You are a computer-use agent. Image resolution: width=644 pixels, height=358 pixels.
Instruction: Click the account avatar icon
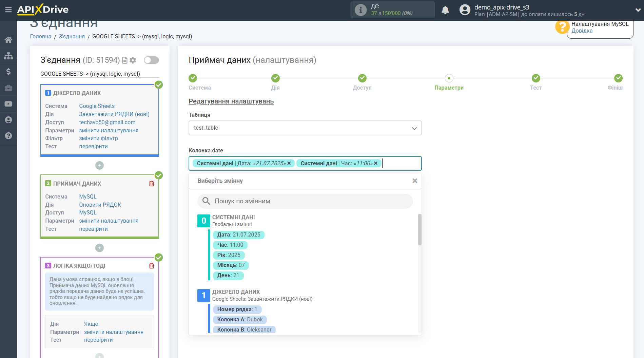pos(465,10)
